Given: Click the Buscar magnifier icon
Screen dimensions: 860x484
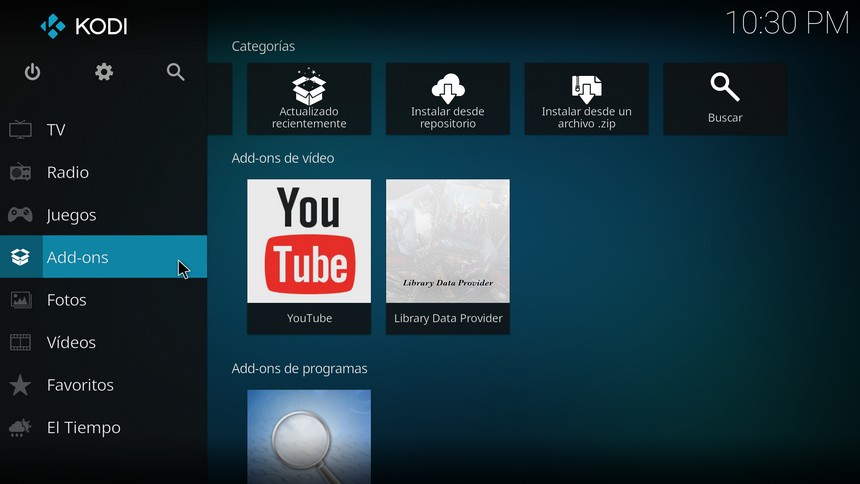Looking at the screenshot, I should point(725,87).
